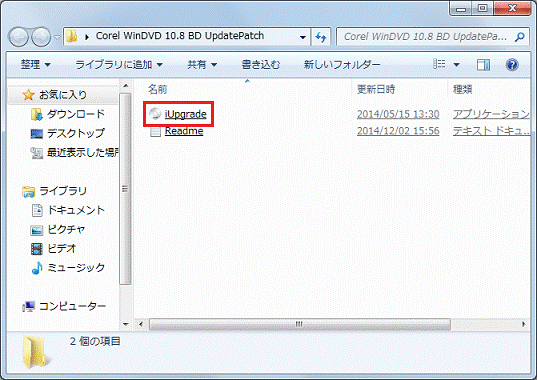537x380 pixels.
Task: Select ライブラリ in the navigation pane
Action: point(63,190)
